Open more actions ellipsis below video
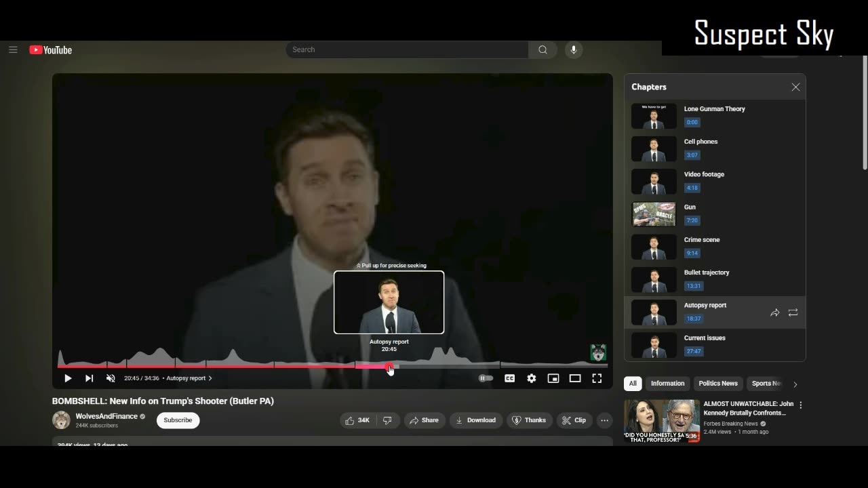The image size is (868, 488). point(604,420)
